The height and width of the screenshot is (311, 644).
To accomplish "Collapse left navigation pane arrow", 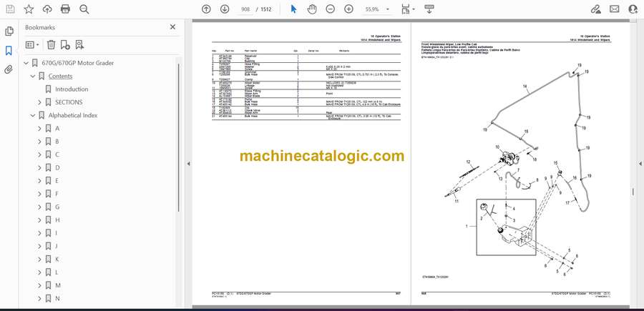I will point(188,164).
